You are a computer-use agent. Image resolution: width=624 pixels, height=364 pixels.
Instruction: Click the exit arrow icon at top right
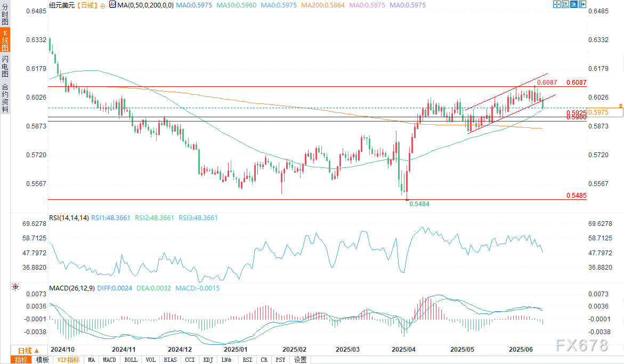click(583, 4)
